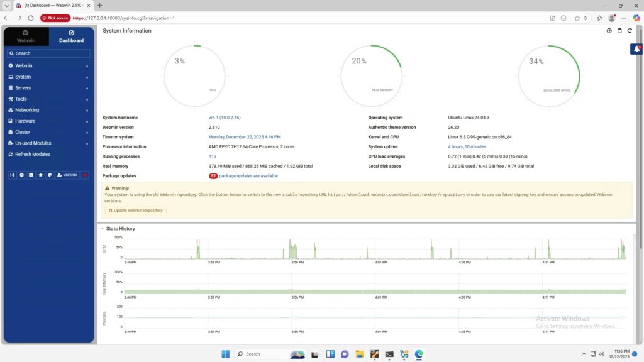Click the browser address bar URL
Image resolution: width=644 pixels, height=362 pixels.
click(x=124, y=18)
